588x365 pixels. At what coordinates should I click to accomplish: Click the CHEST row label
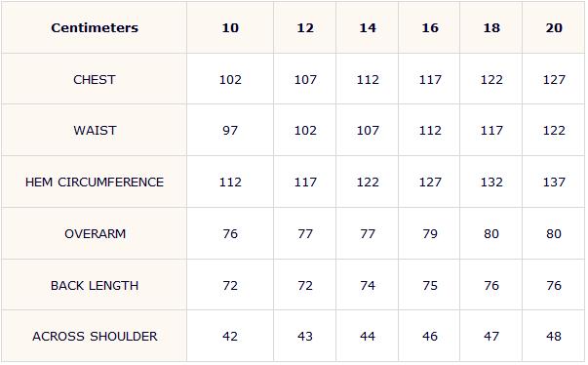point(95,79)
